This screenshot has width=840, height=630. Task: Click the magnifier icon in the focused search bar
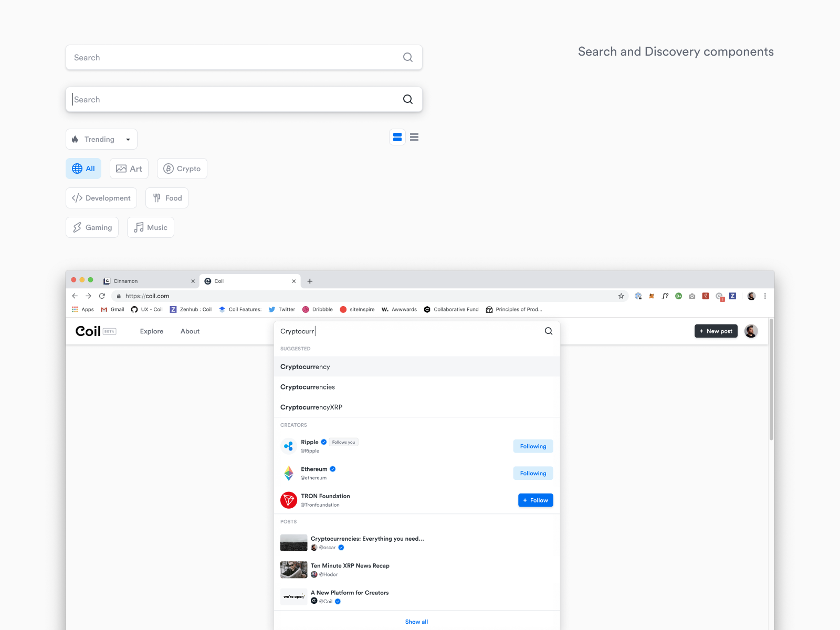[x=408, y=99]
